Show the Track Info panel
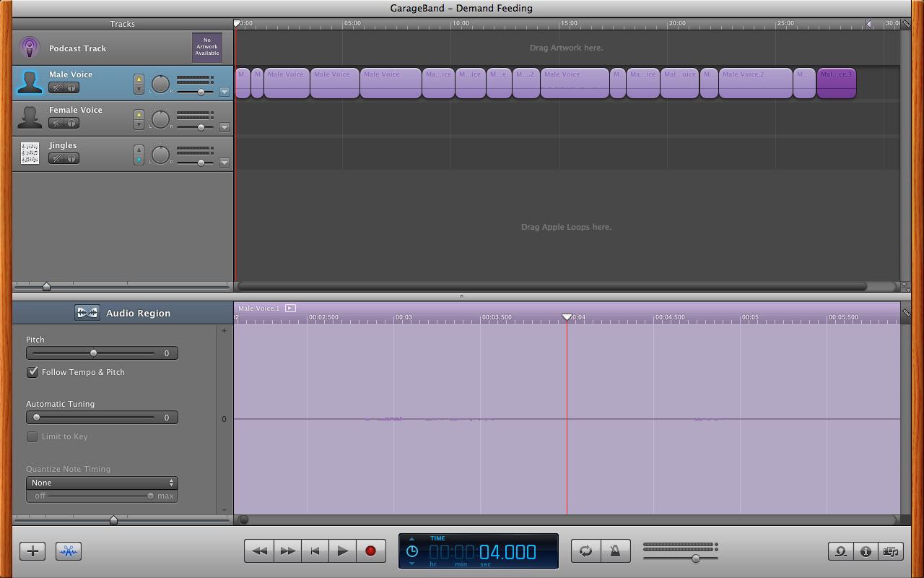This screenshot has height=578, width=924. pos(866,551)
